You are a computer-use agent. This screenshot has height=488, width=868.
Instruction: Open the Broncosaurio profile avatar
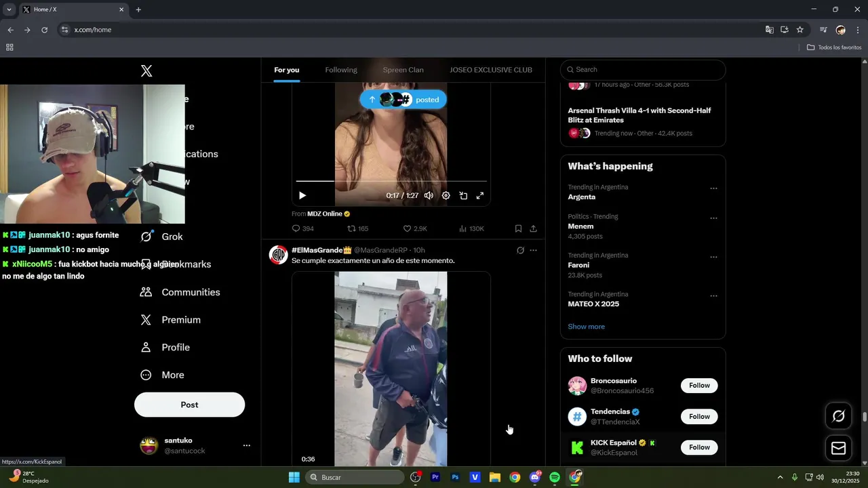pyautogui.click(x=577, y=386)
